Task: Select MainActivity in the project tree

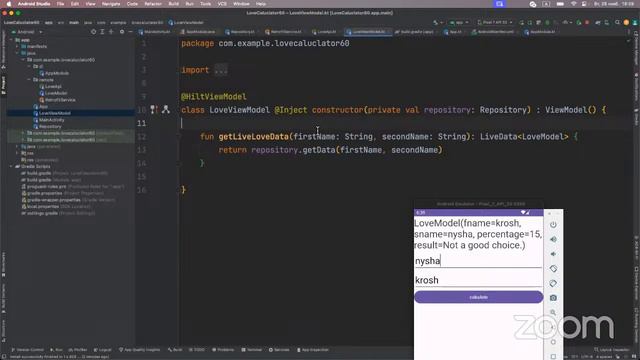Action: [x=49, y=120]
